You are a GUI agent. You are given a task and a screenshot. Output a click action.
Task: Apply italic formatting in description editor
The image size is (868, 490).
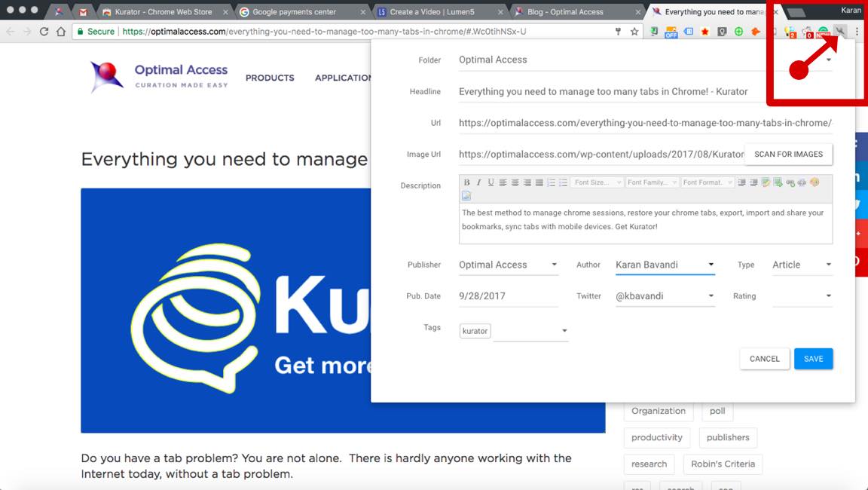pos(479,182)
